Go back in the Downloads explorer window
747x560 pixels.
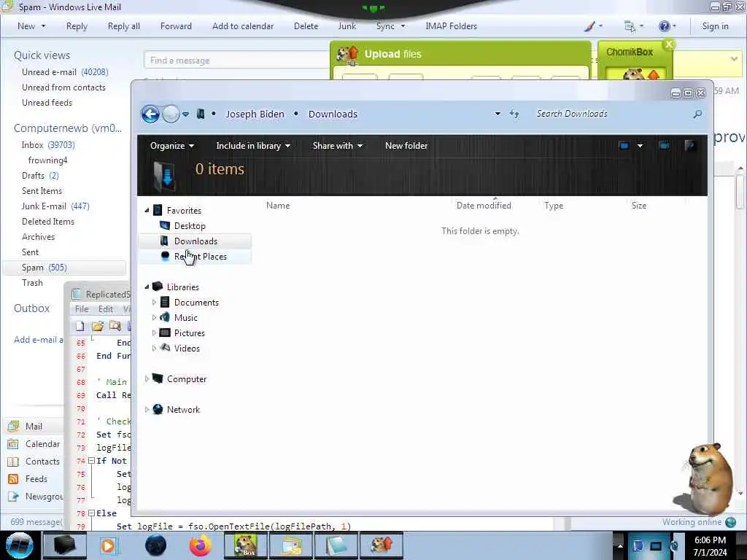(150, 114)
